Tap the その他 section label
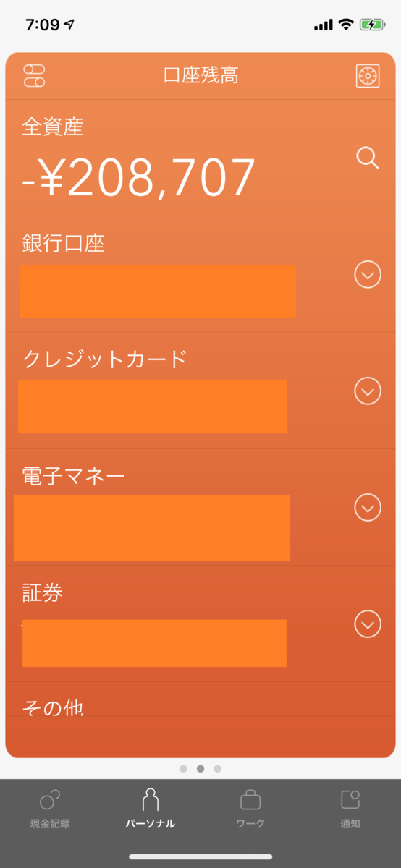This screenshot has width=401, height=868. click(x=53, y=707)
